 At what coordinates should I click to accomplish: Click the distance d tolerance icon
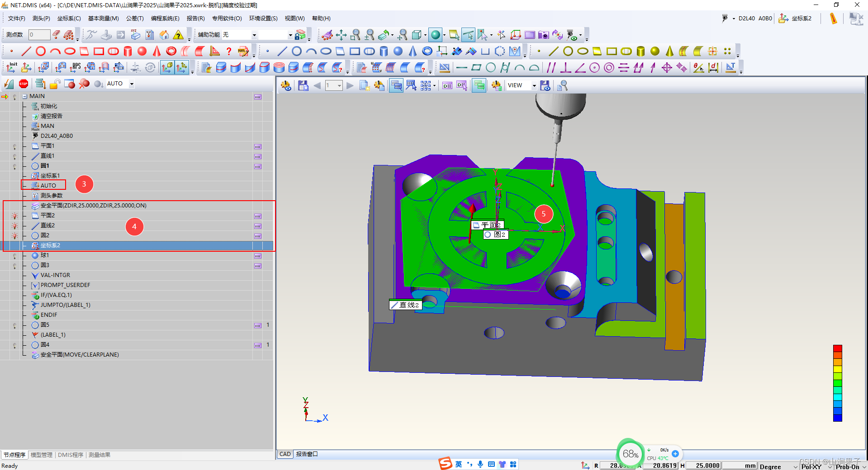pyautogui.click(x=713, y=67)
